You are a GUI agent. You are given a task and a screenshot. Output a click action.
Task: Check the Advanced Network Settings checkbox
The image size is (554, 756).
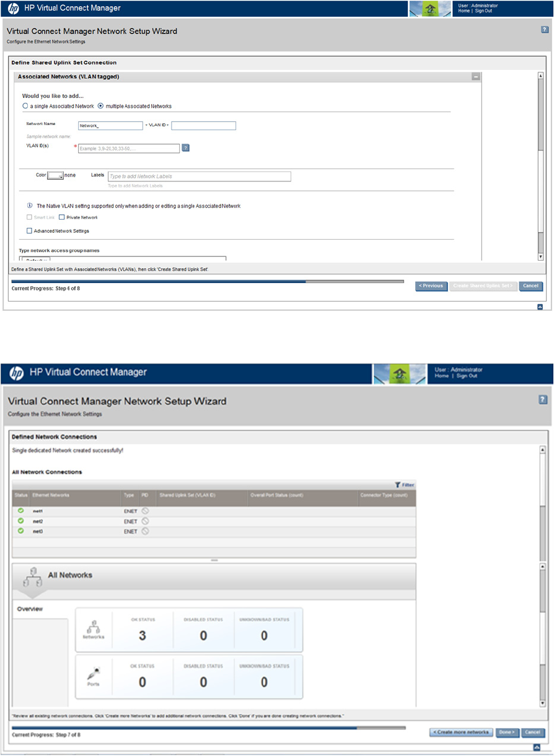pyautogui.click(x=29, y=231)
